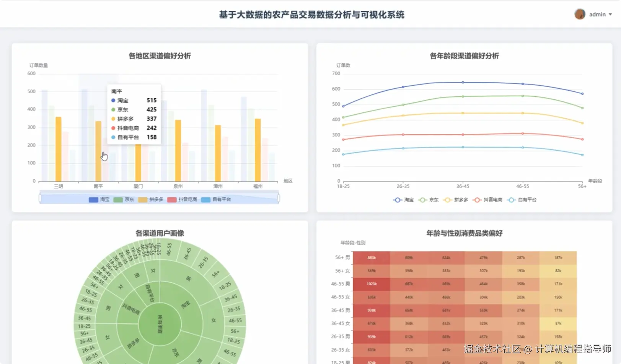
Task: Toggle 抖音电商 series in the bar chart legend
Action: [x=182, y=200]
